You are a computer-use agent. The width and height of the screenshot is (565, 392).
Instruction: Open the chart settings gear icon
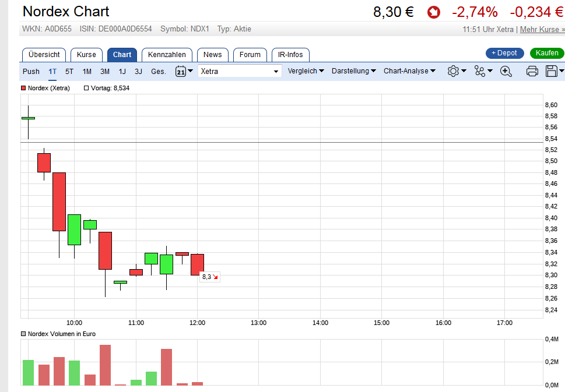click(453, 71)
